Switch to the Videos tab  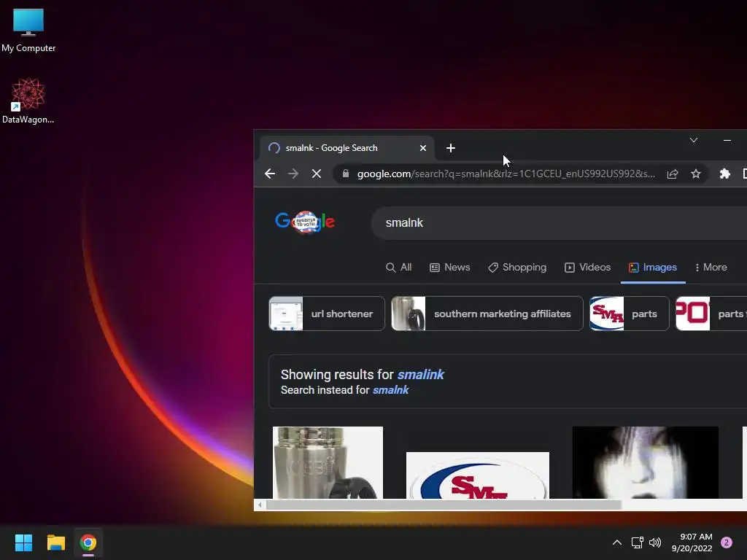click(587, 267)
